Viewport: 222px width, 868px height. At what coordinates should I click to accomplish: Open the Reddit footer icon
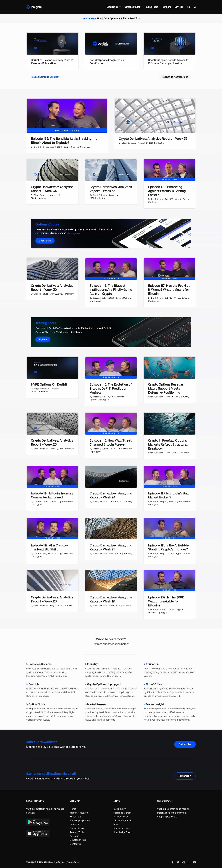click(183, 862)
